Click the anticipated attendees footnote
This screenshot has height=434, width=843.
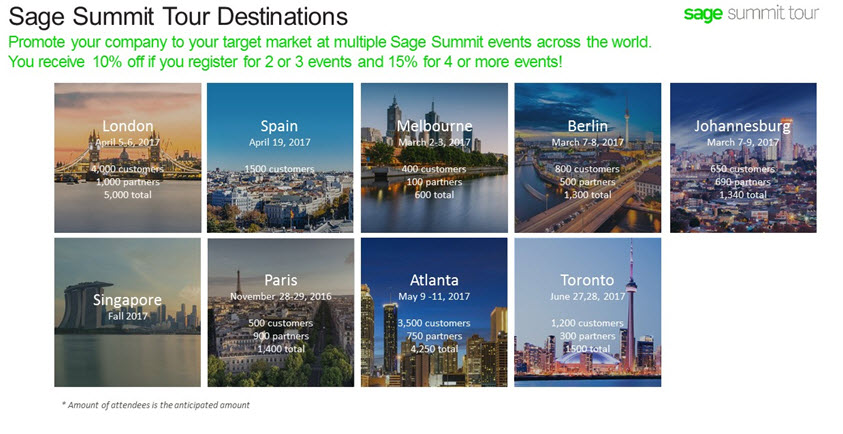pos(156,405)
